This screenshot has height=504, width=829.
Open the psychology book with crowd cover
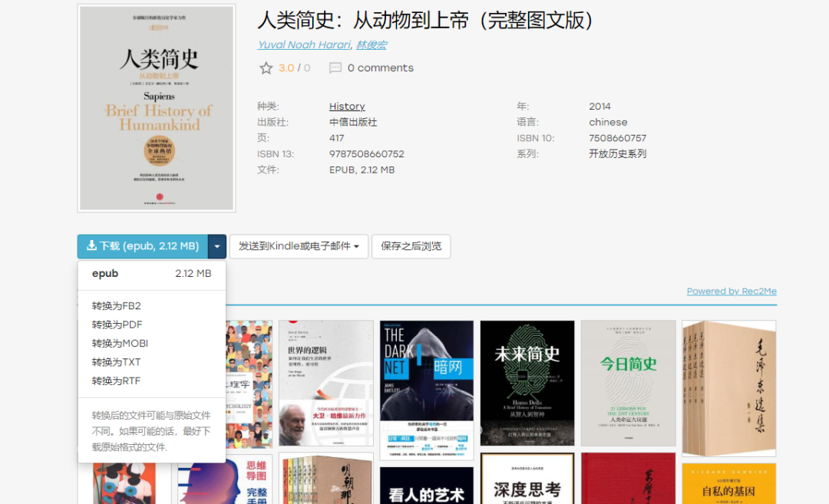click(249, 384)
